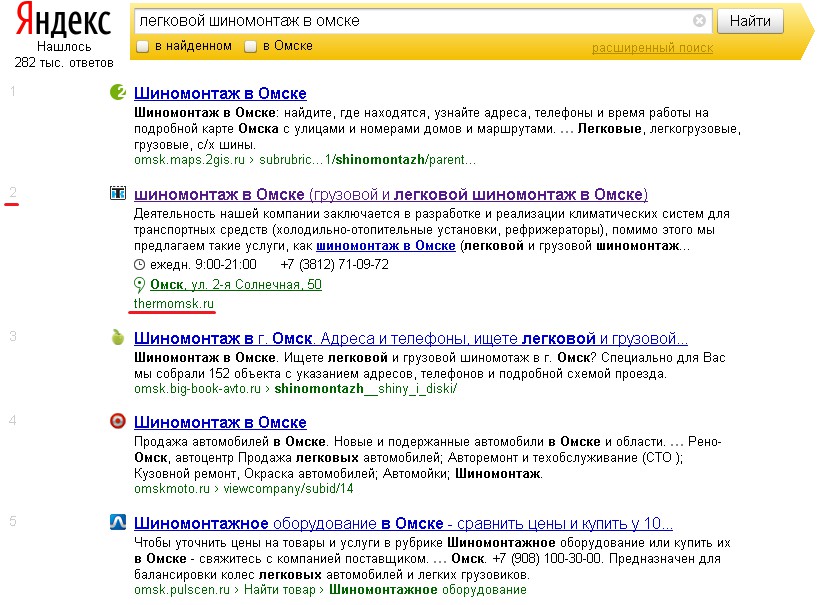Viewport: 817px width, 605px height.
Task: Open first result 'Шиномонтаж в Омске' from 2GIS
Action: point(220,93)
